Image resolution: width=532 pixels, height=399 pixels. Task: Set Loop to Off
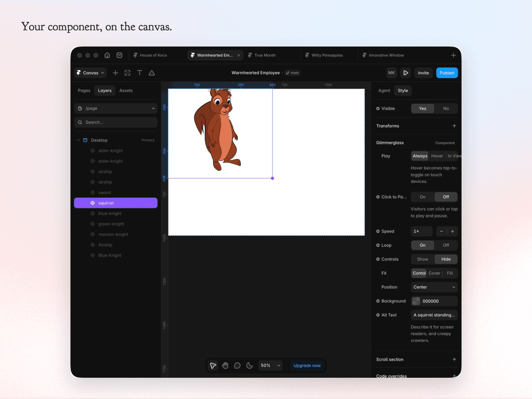click(446, 245)
